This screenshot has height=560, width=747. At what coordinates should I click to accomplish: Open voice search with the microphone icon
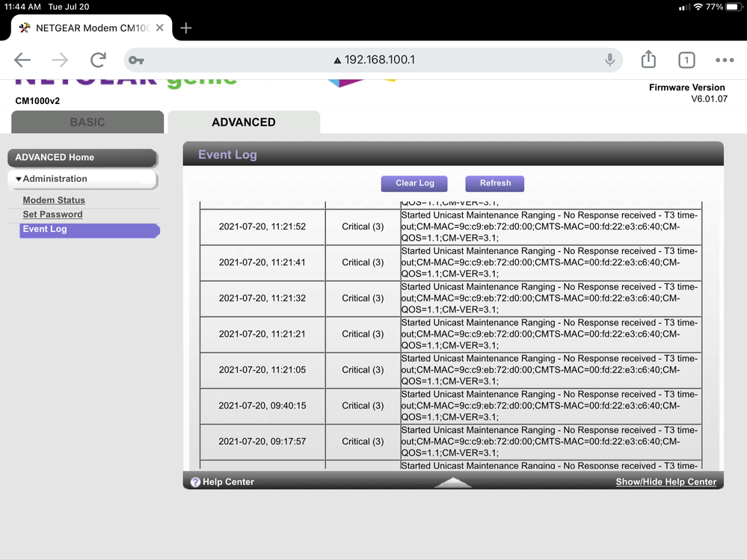609,60
